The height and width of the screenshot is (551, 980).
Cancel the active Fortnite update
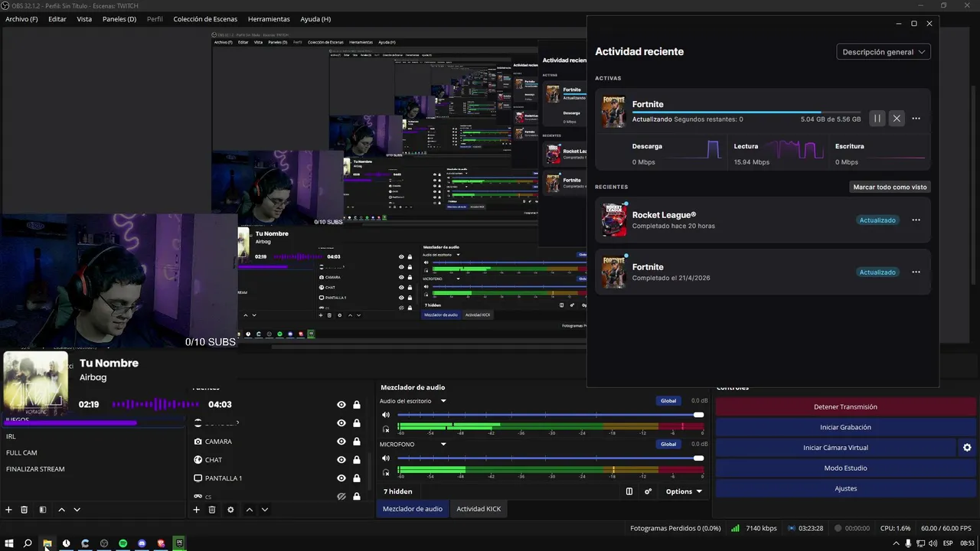(x=897, y=119)
